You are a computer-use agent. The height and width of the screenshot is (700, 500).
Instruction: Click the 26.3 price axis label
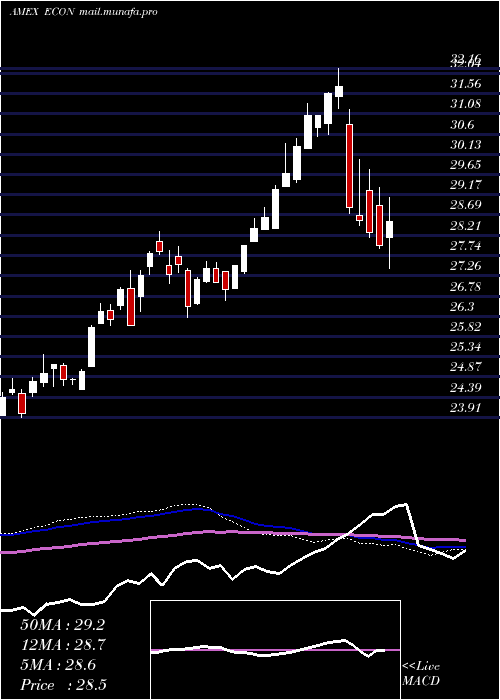point(462,306)
